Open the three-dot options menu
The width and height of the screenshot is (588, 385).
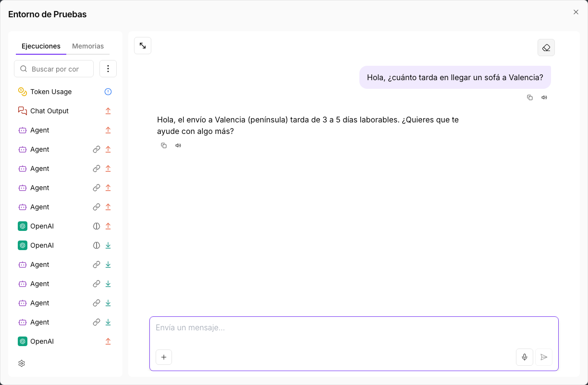tap(108, 69)
